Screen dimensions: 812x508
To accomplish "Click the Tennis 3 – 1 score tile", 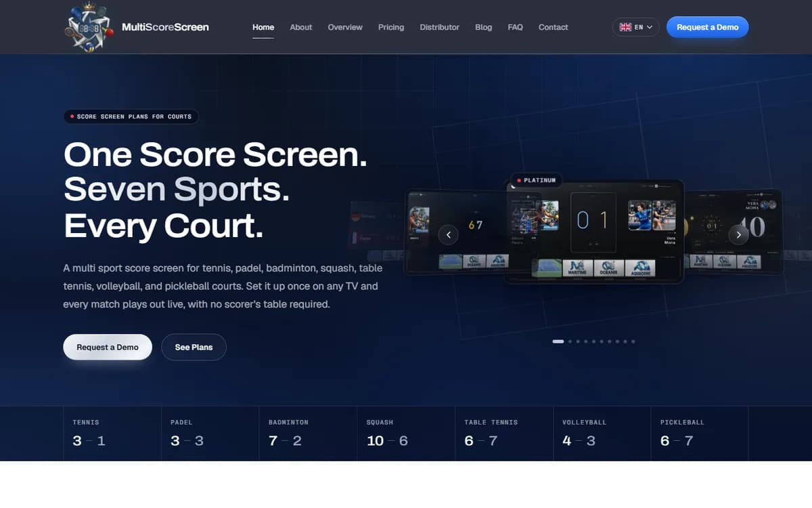I will click(x=112, y=433).
